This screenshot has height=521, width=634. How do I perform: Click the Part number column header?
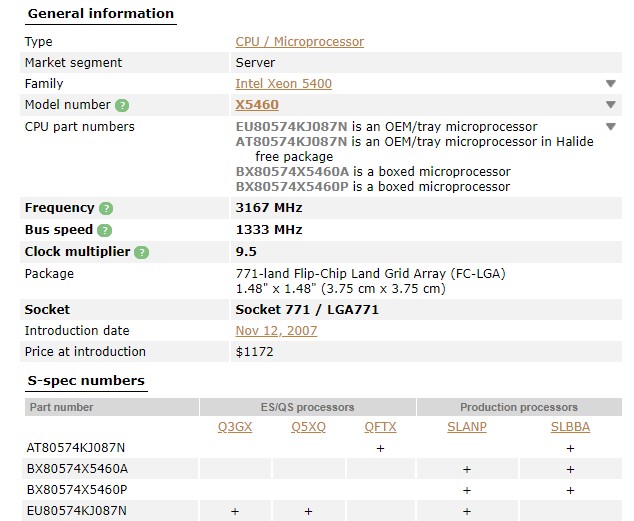point(62,407)
